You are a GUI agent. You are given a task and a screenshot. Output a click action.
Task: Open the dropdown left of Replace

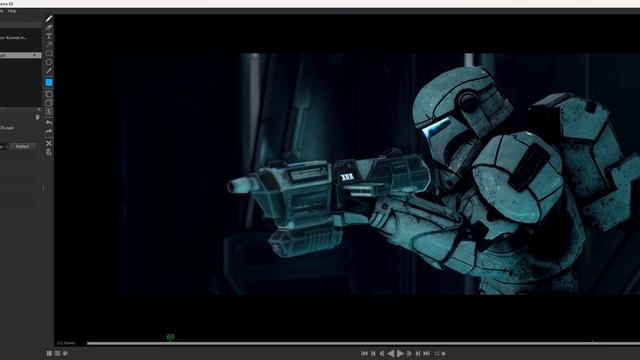(4, 146)
